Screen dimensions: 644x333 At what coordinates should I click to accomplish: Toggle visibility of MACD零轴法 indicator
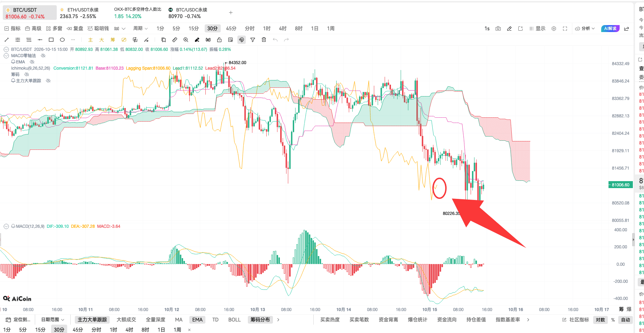tap(43, 56)
